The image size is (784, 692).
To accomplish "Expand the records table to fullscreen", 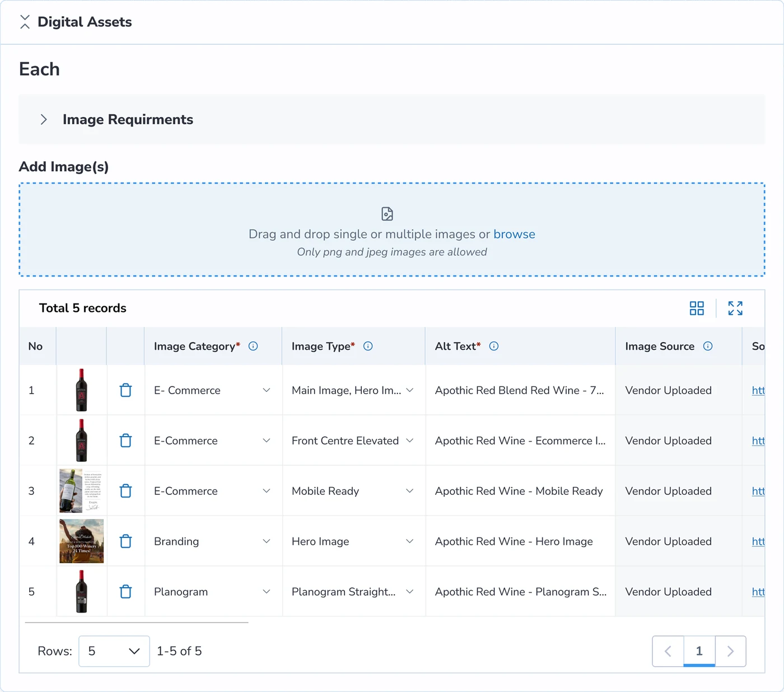I will pyautogui.click(x=735, y=308).
